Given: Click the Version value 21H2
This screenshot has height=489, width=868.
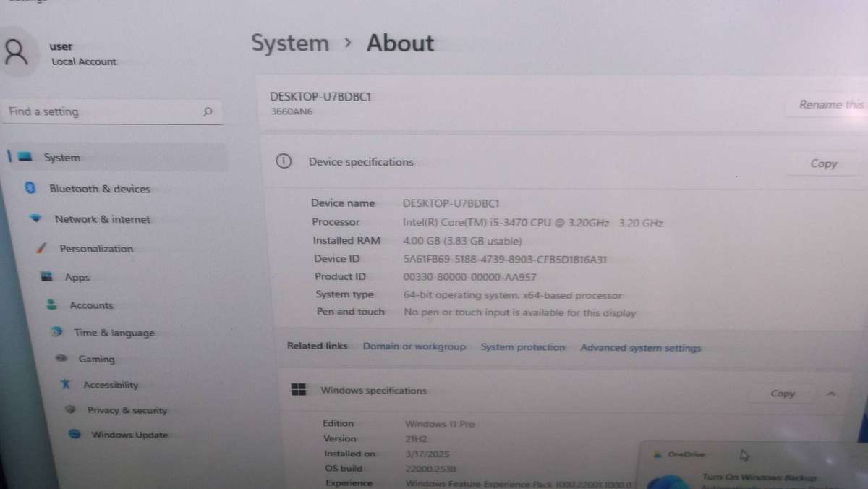Looking at the screenshot, I should (x=417, y=439).
